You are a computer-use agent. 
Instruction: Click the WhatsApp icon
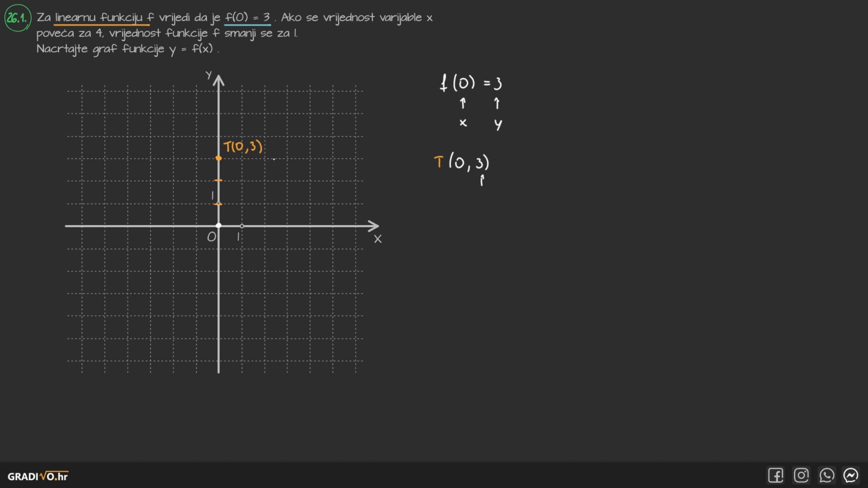click(826, 475)
